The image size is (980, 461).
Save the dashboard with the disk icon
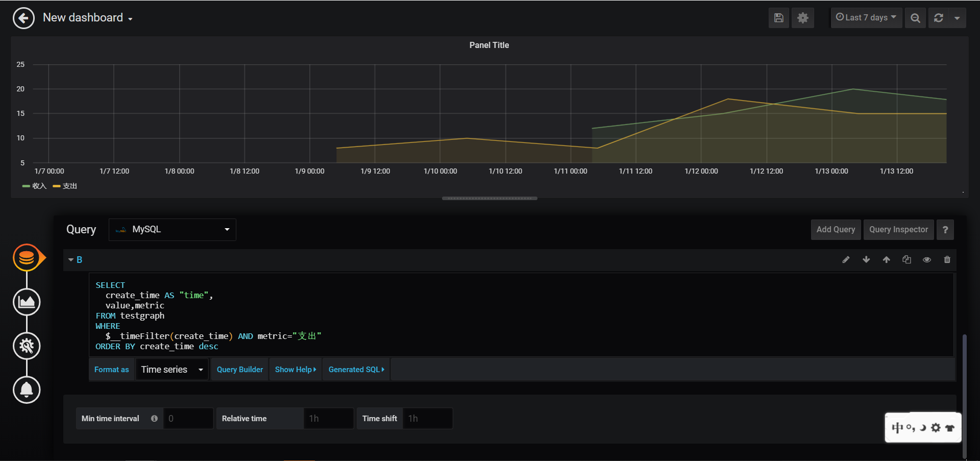778,18
